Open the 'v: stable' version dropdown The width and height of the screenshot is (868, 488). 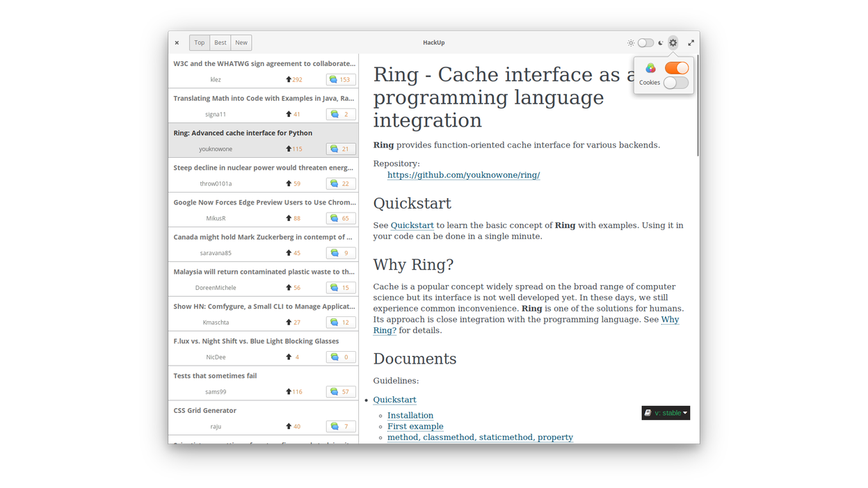click(x=670, y=412)
